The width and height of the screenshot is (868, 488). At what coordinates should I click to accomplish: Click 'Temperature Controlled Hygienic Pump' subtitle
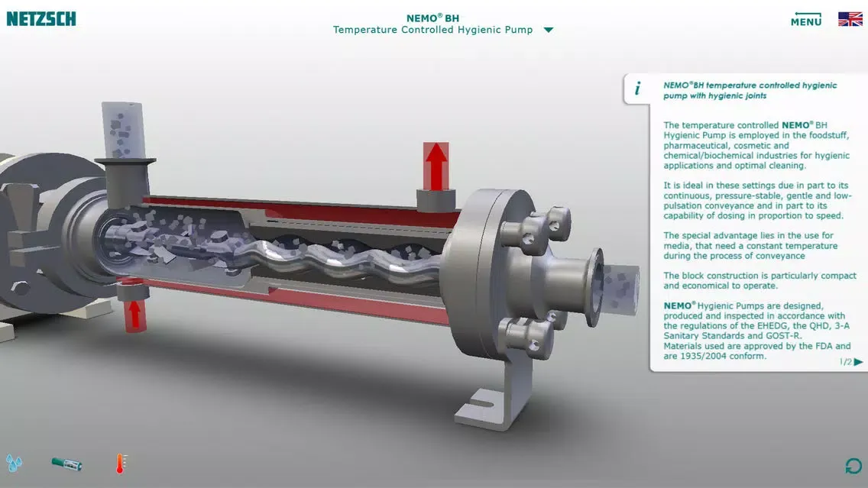coord(433,30)
